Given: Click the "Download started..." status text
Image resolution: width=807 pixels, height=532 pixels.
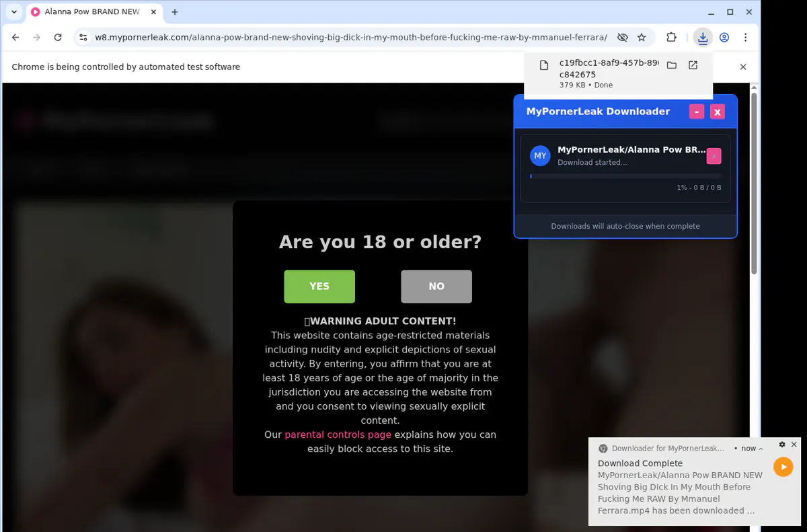Looking at the screenshot, I should point(592,163).
